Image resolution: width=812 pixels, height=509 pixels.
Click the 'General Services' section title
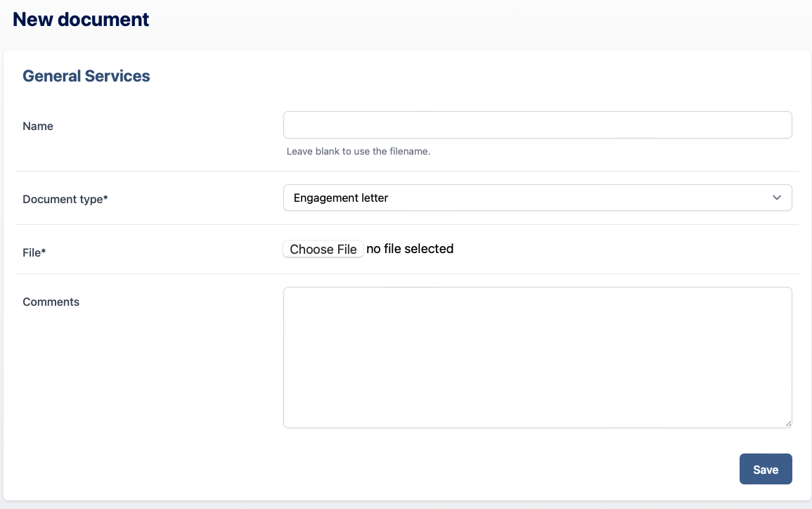[86, 76]
